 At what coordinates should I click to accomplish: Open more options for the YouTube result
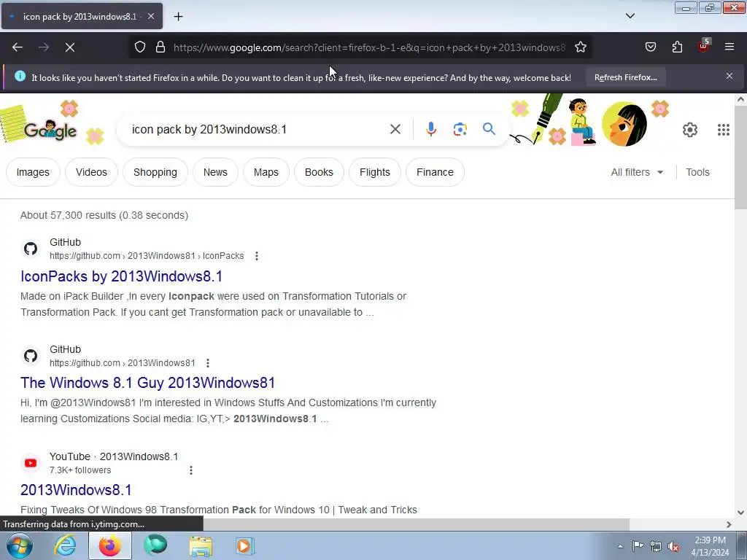pos(191,470)
